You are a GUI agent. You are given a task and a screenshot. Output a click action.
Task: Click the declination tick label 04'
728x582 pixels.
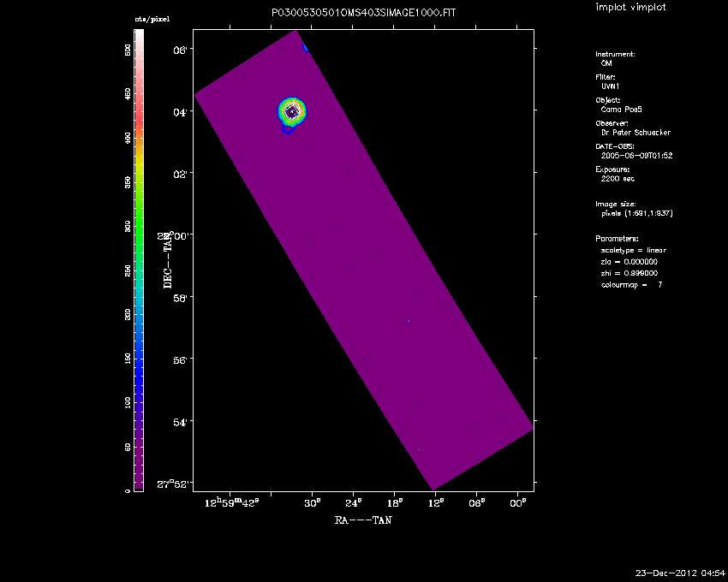[180, 112]
